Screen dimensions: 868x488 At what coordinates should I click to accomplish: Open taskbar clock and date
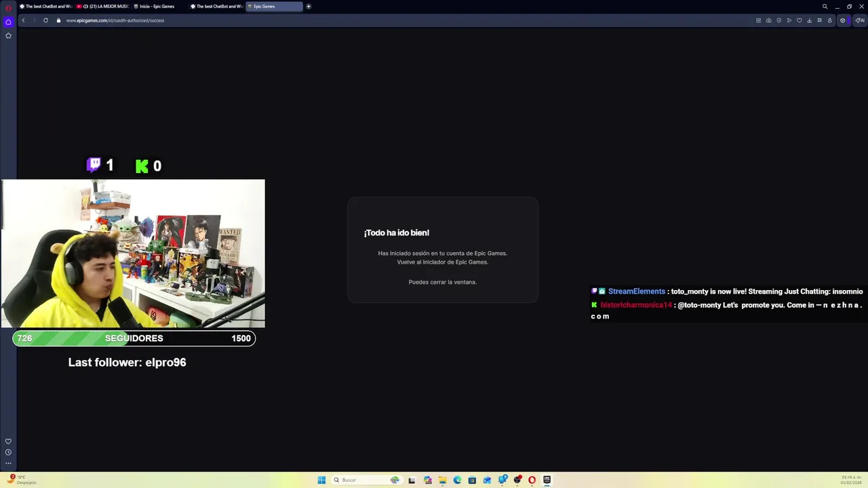(851, 480)
